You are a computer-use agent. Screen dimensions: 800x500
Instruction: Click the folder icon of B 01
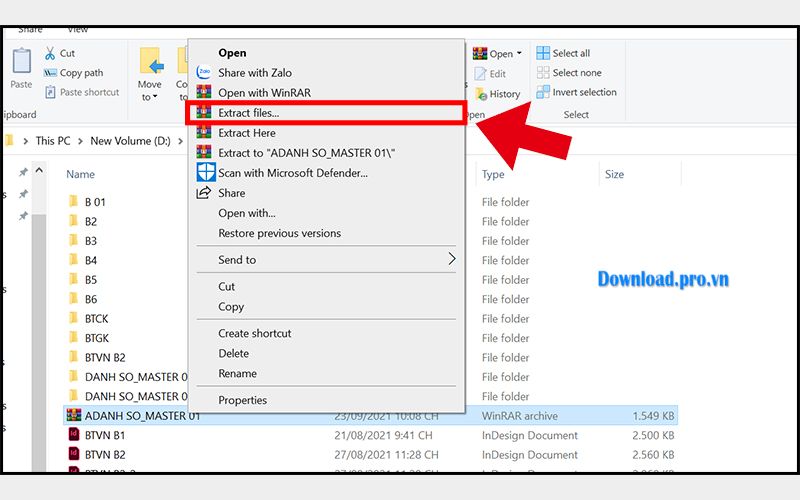coord(73,201)
